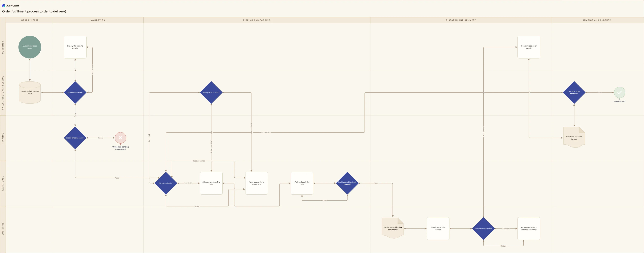Screen dimensions: 644x253
Task: Click the 'LOGISTICS' swimlane label
Action: (x=3, y=229)
